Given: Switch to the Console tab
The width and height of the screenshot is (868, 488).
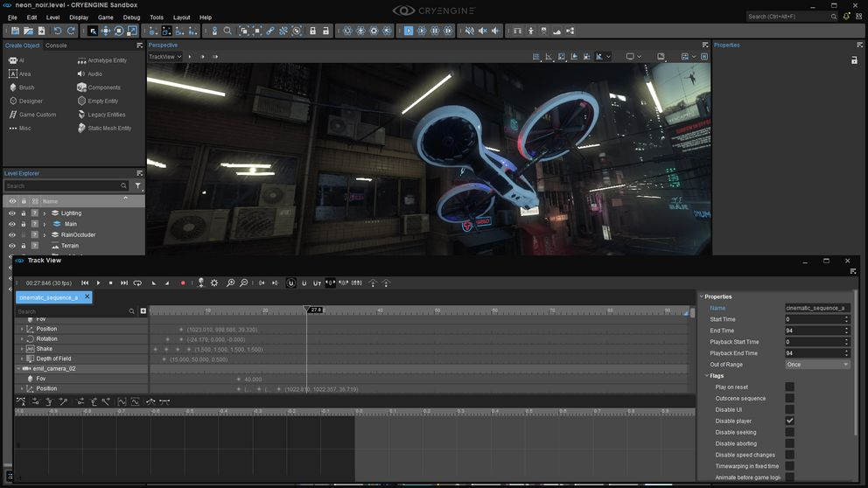Looking at the screenshot, I should point(56,45).
